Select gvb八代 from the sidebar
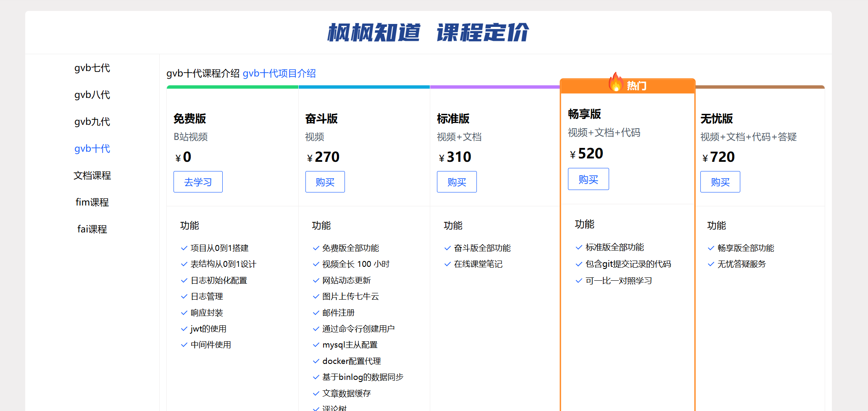This screenshot has width=868, height=411. pyautogui.click(x=92, y=95)
